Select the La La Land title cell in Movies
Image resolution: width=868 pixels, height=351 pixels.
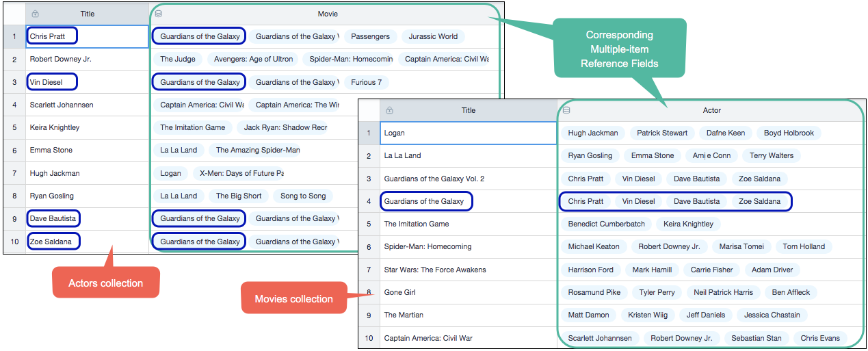coord(469,155)
